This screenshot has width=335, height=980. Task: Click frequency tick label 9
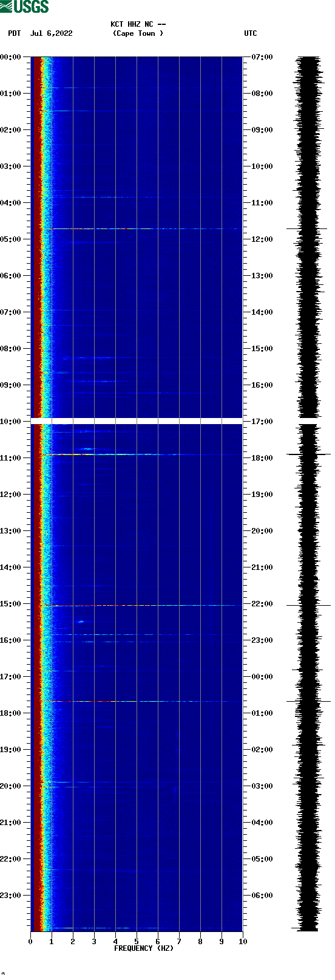click(222, 942)
